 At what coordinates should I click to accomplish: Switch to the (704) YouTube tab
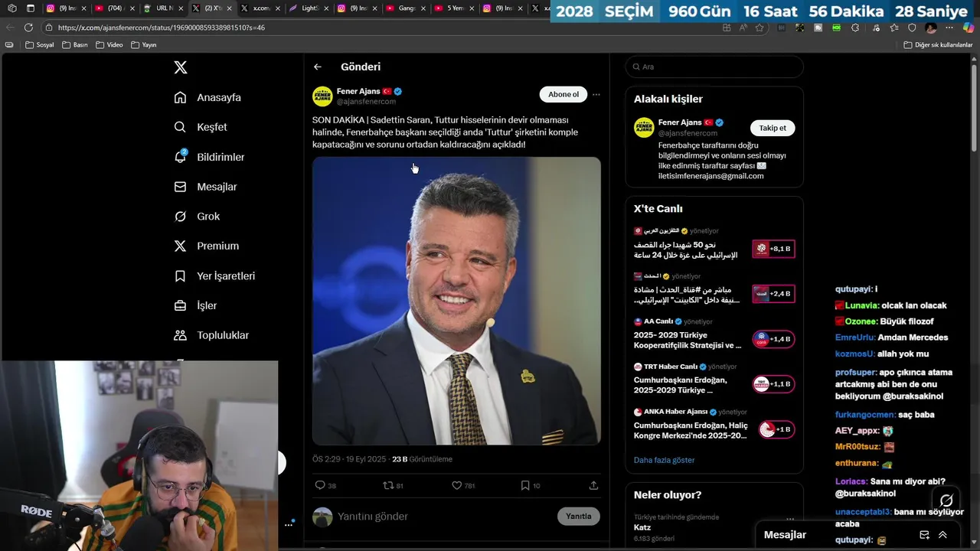click(x=114, y=8)
